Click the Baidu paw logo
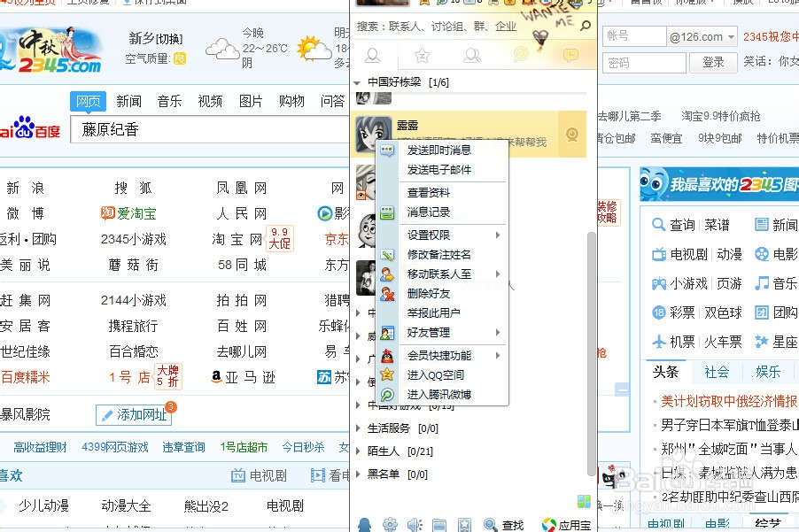 29,127
